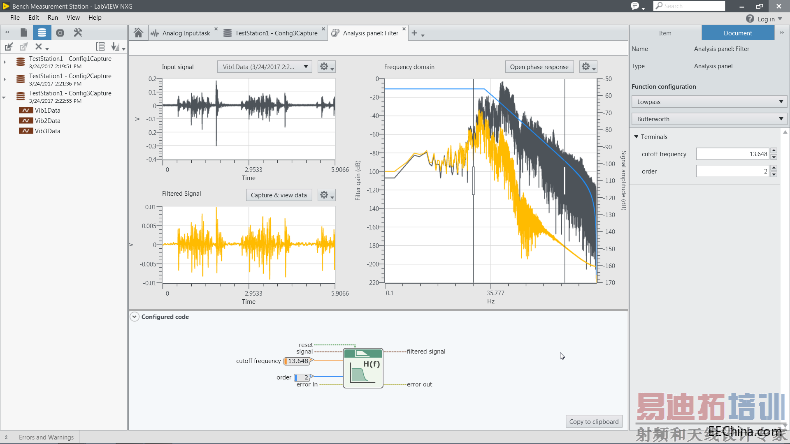
Task: Click the help question mark icon
Action: point(749,18)
